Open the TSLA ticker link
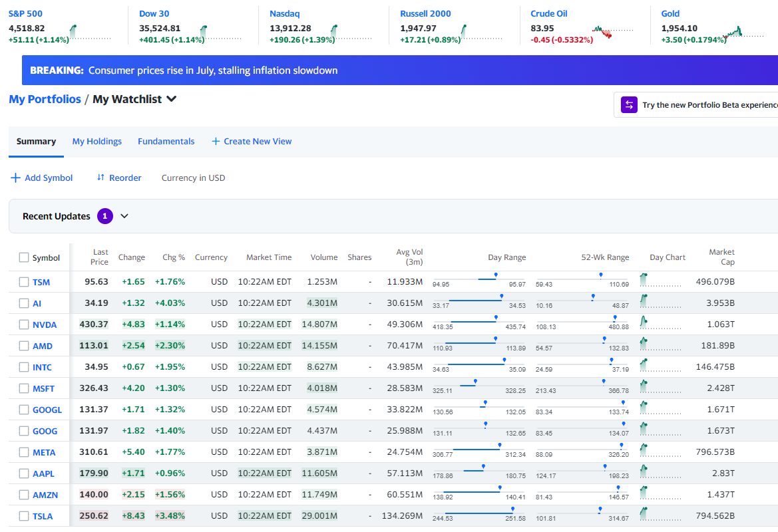This screenshot has height=532, width=778. click(43, 516)
